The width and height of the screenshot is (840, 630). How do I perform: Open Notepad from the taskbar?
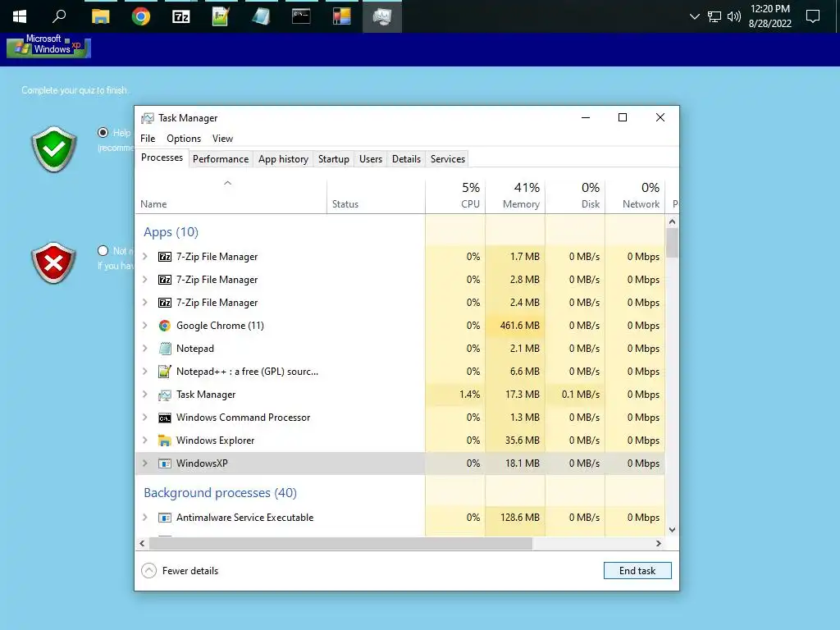(261, 16)
